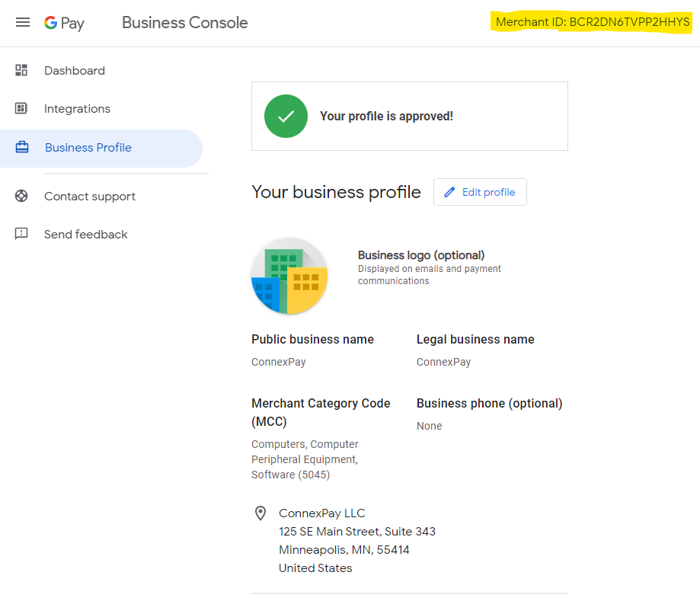Image resolution: width=700 pixels, height=598 pixels.
Task: Click the 'Legal business name' label
Action: click(475, 340)
